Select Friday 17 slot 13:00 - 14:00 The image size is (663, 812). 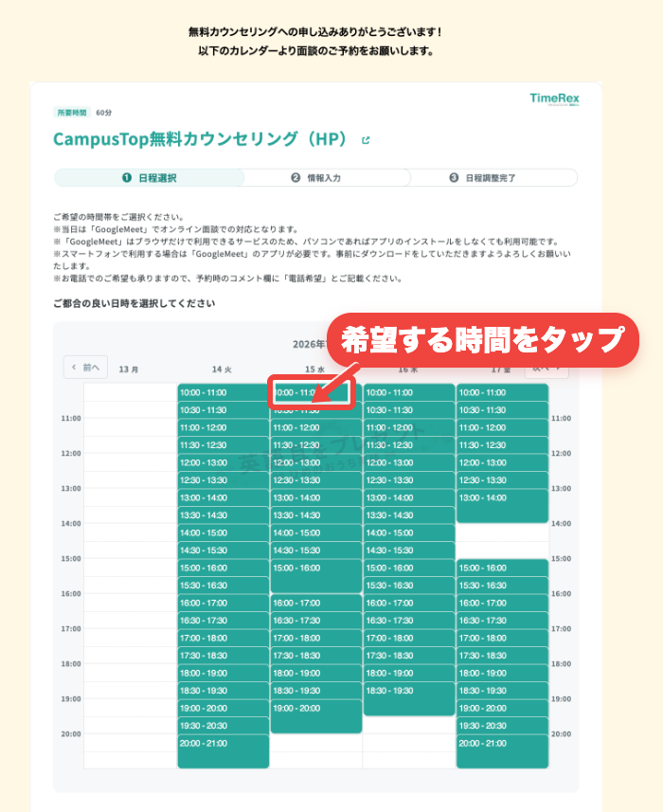(503, 506)
